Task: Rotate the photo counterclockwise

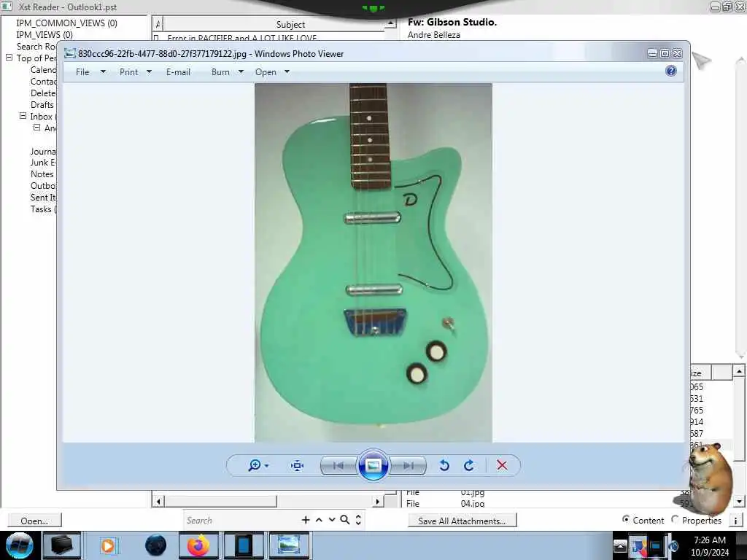Action: 444,465
